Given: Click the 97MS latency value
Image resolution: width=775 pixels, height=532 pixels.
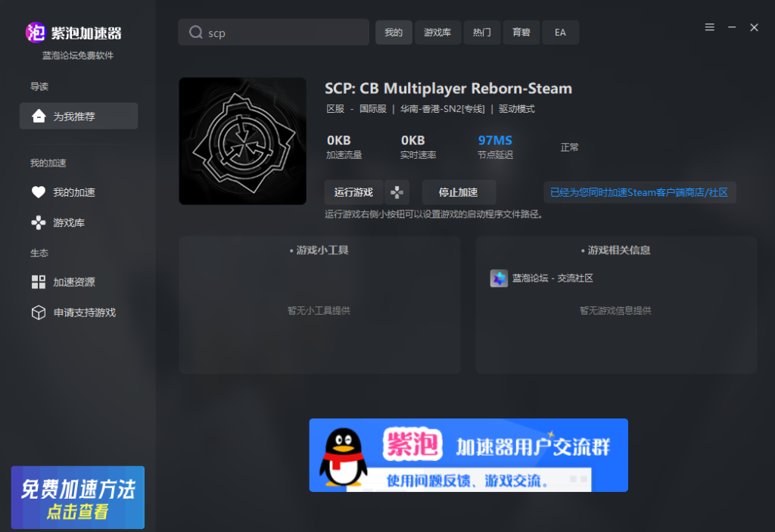Looking at the screenshot, I should point(495,141).
